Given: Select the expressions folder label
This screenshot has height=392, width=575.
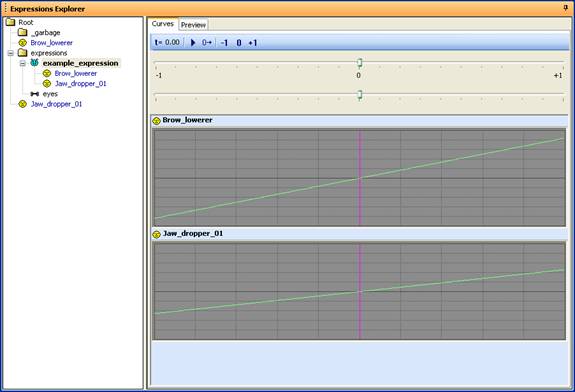Looking at the screenshot, I should coord(49,53).
